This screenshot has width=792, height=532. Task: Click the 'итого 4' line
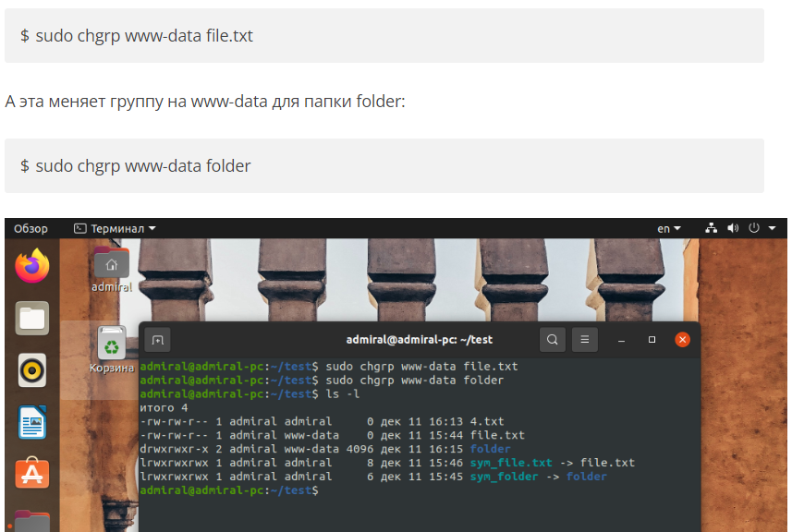point(164,408)
